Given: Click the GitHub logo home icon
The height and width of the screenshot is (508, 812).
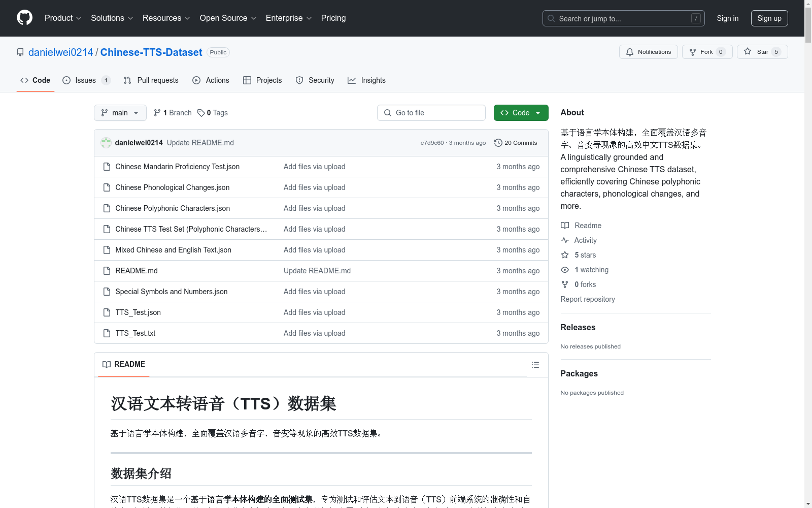Looking at the screenshot, I should click(24, 18).
